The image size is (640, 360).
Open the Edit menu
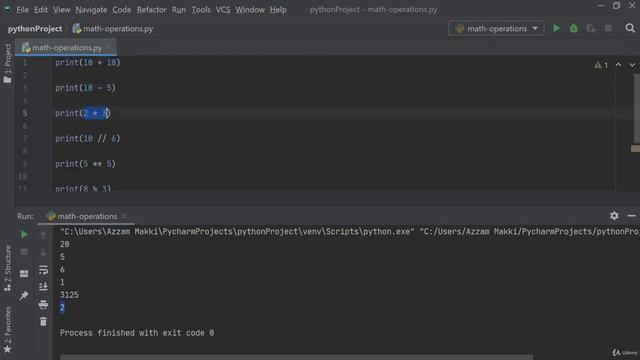pyautogui.click(x=40, y=9)
